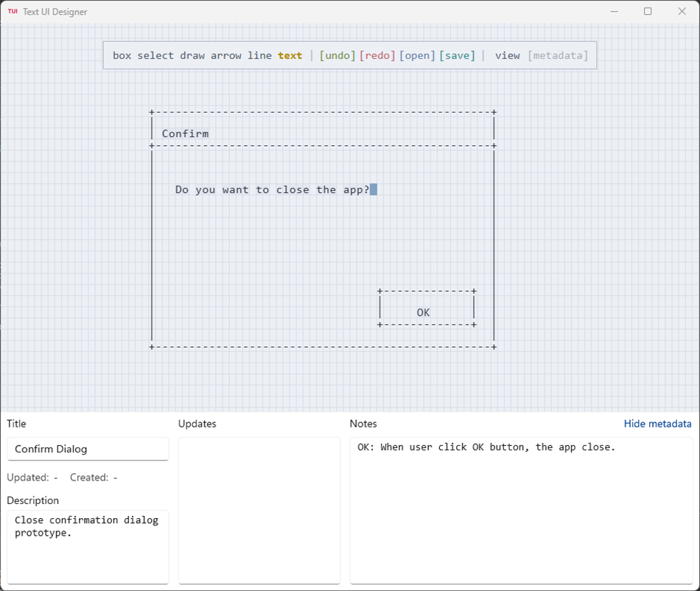Screen dimensions: 700x591
Task: Choose the select tool
Action: (155, 56)
